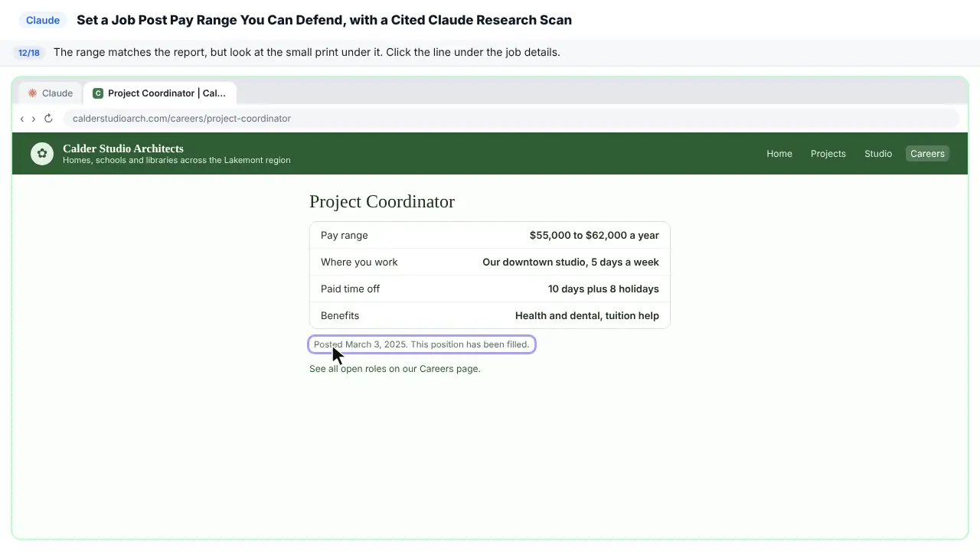Click the lesson title about Job Post Pay Range

(x=324, y=20)
